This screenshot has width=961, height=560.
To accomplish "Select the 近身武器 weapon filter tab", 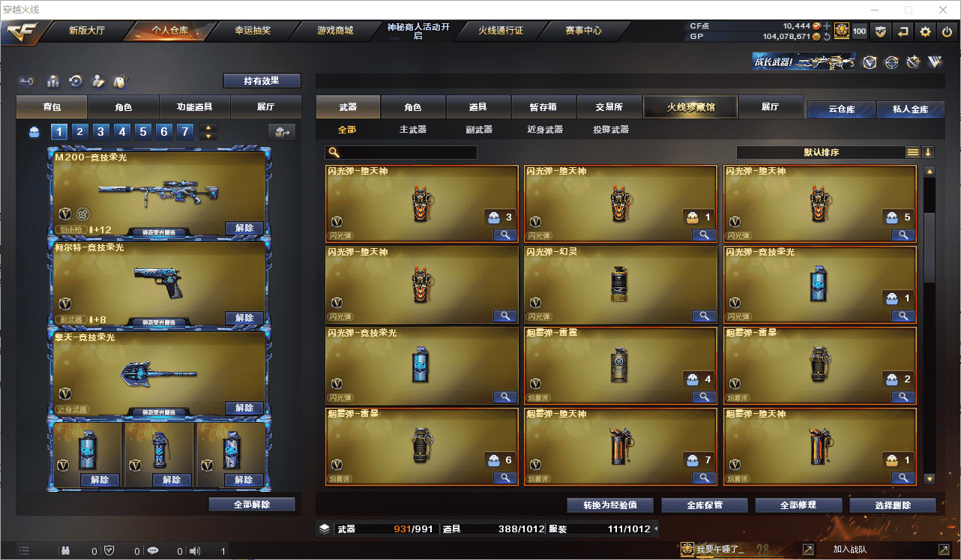I will tap(544, 130).
